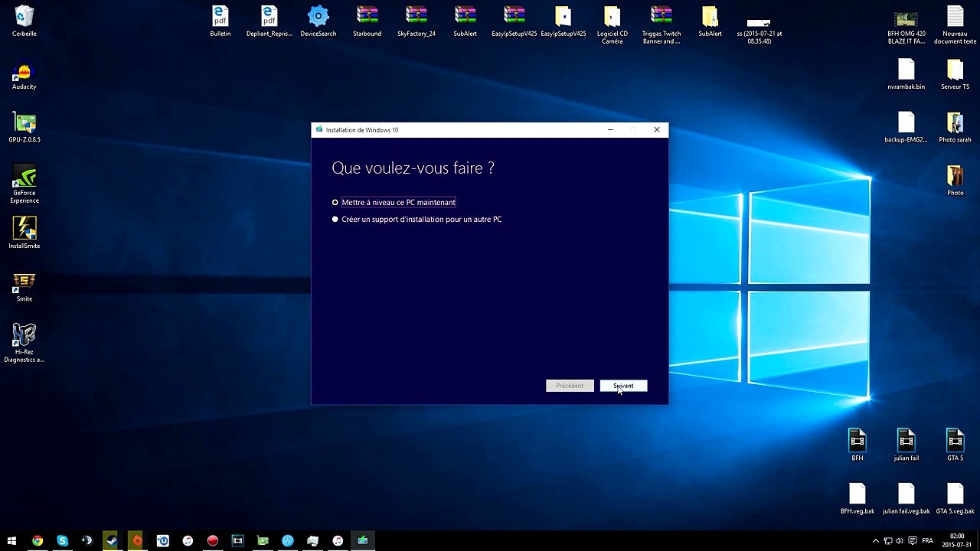Open the Action Center notifications icon
Viewport: 980px width, 551px height.
(x=912, y=540)
